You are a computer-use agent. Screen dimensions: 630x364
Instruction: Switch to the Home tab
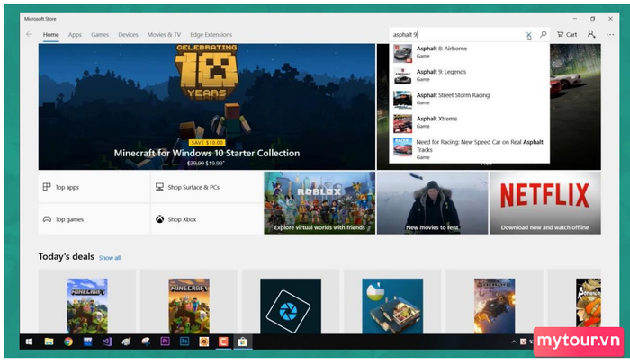[51, 35]
